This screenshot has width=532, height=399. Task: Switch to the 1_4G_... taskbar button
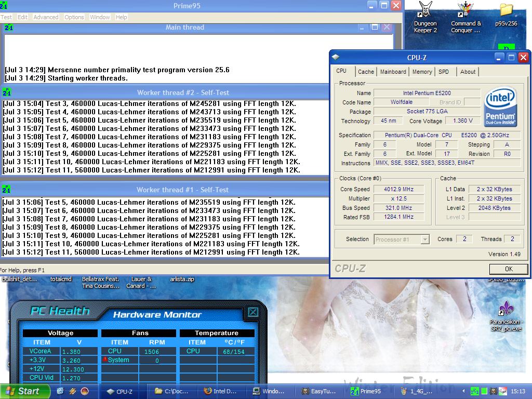coord(417,391)
